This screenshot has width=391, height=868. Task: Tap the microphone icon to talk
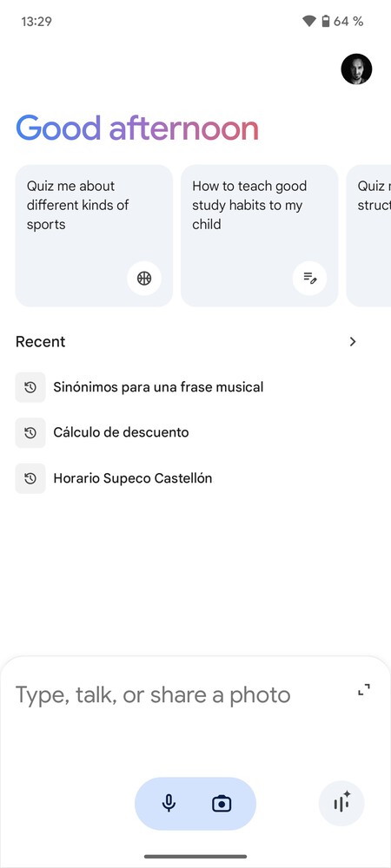click(x=169, y=803)
